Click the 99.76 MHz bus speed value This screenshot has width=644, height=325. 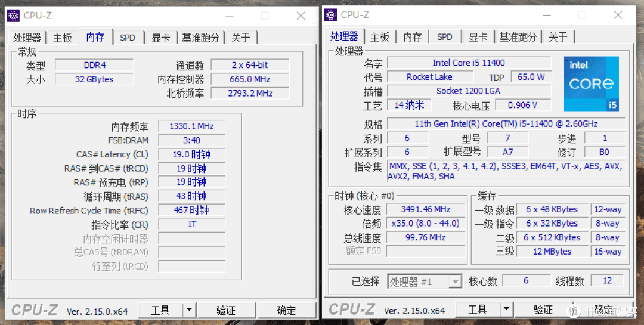[426, 237]
